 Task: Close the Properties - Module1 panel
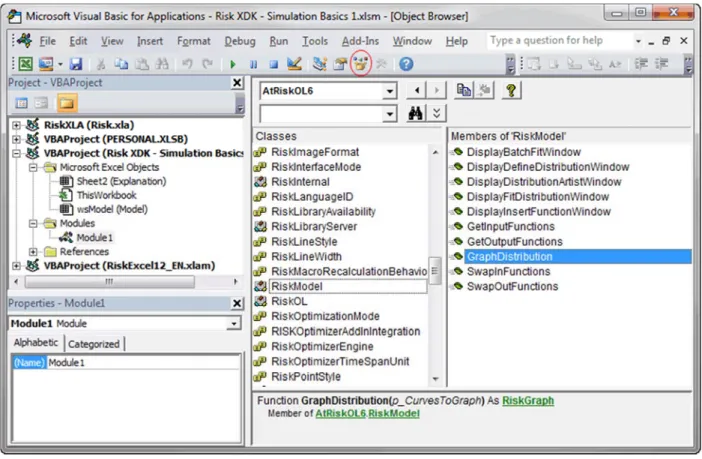237,304
